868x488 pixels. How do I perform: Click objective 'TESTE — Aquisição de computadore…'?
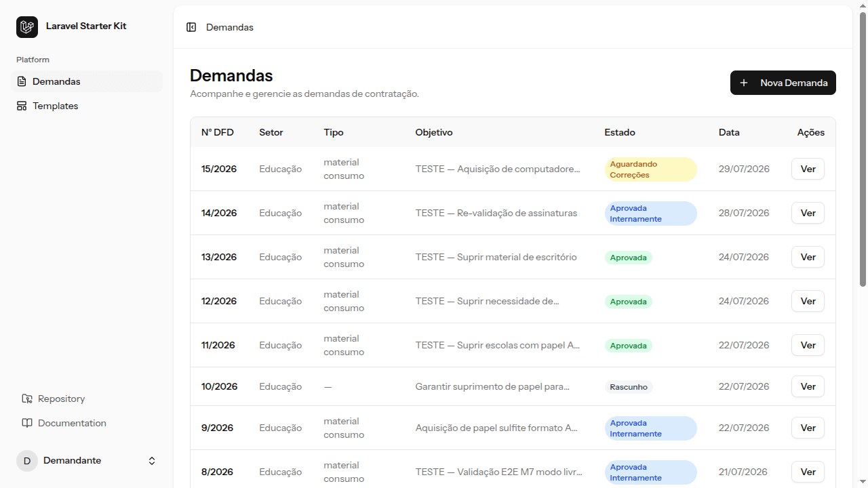(498, 169)
